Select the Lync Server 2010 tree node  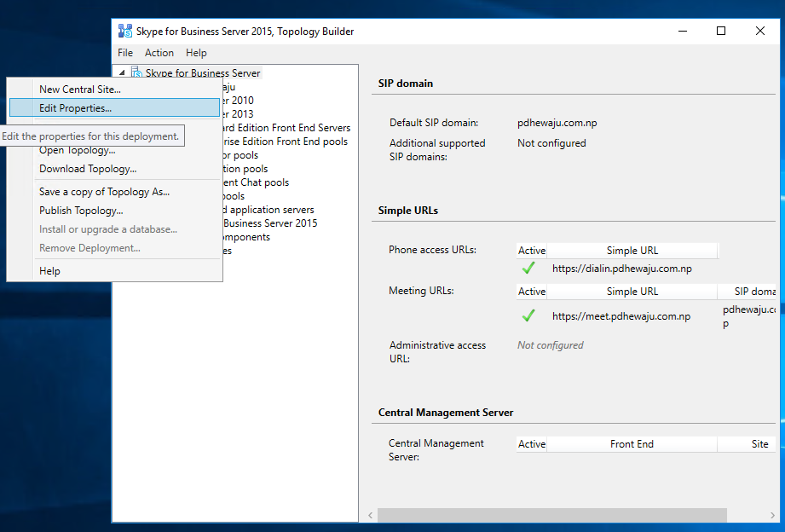pyautogui.click(x=239, y=101)
